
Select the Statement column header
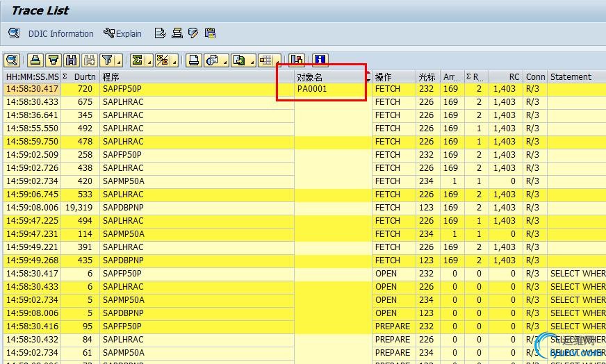[576, 77]
